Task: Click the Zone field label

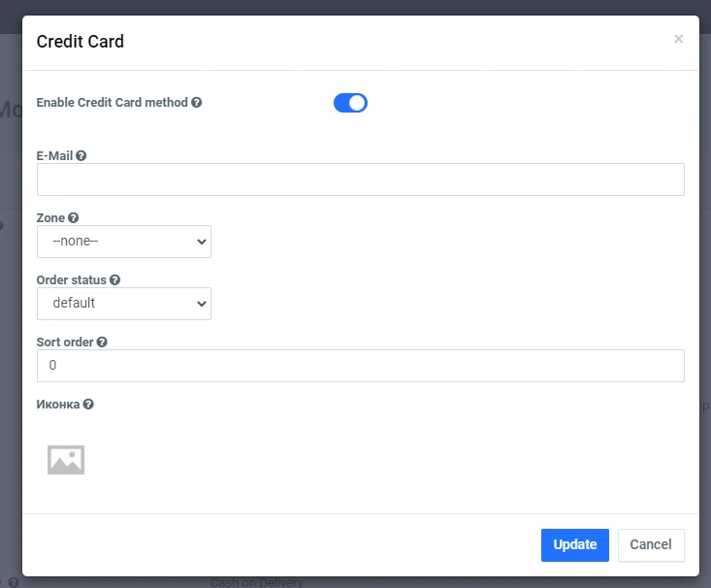Action: click(x=50, y=218)
